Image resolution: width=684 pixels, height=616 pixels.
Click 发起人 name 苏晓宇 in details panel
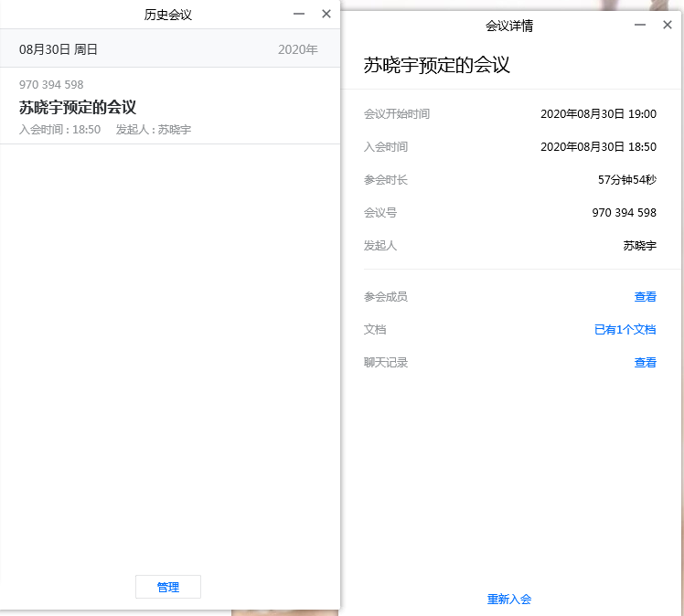(x=639, y=246)
